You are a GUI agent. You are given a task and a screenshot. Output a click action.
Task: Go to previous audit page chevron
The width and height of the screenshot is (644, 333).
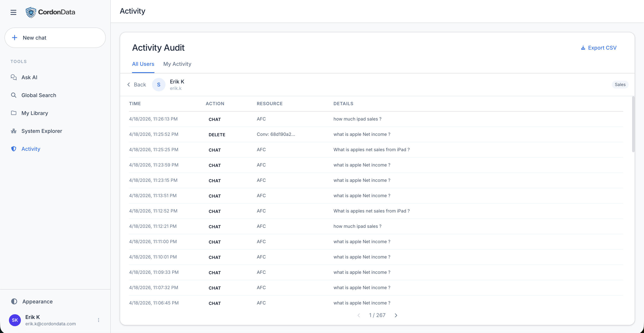359,315
